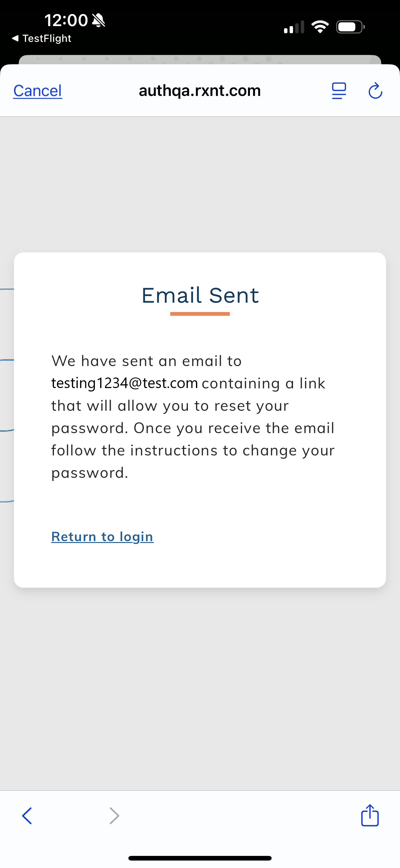Reload the authqa.rxnt.com page
The image size is (400, 868).
[375, 91]
